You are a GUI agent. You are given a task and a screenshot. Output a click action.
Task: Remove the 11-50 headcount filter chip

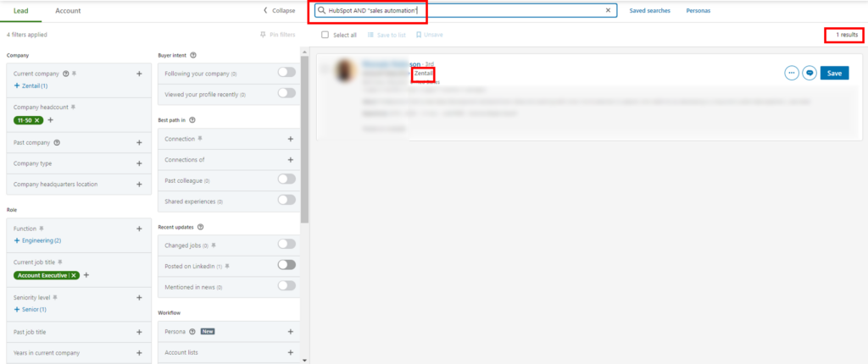37,121
